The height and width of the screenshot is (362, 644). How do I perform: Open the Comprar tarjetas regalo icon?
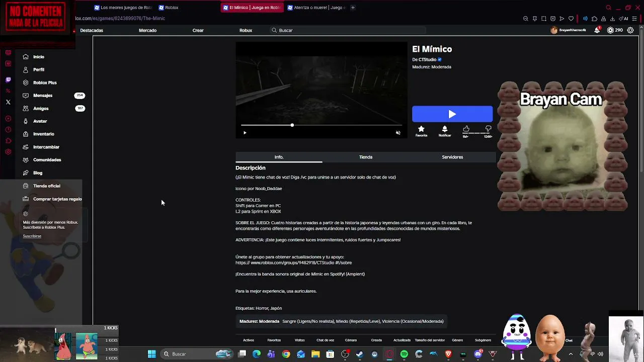coord(26,199)
